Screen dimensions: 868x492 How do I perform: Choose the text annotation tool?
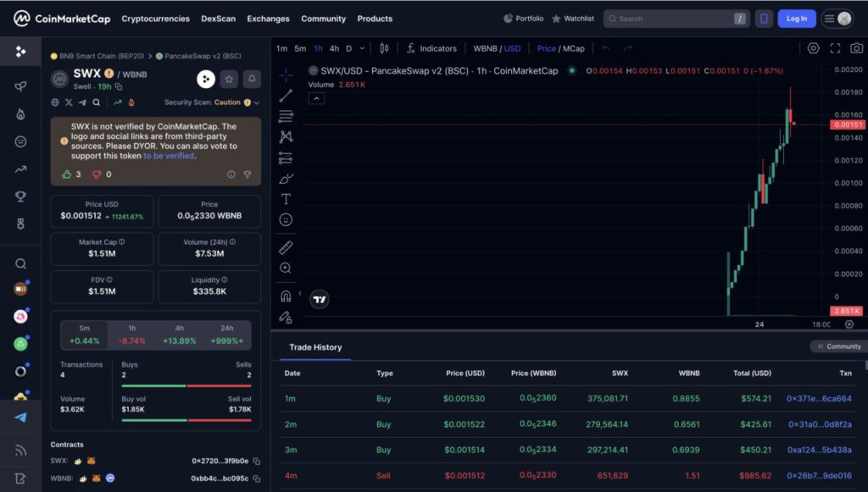click(x=286, y=199)
